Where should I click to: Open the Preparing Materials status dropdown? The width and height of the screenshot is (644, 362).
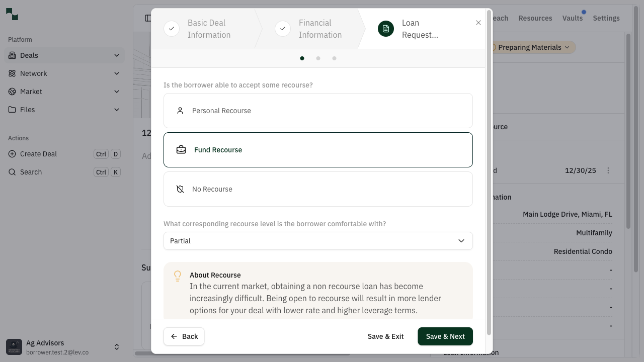coord(533,47)
